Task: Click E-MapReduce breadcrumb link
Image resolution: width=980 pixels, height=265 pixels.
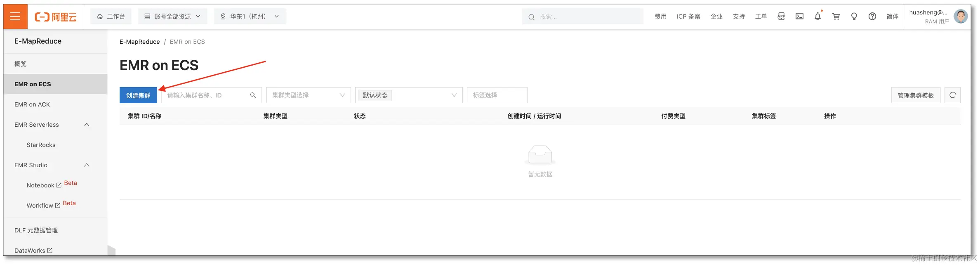Action: [x=139, y=42]
